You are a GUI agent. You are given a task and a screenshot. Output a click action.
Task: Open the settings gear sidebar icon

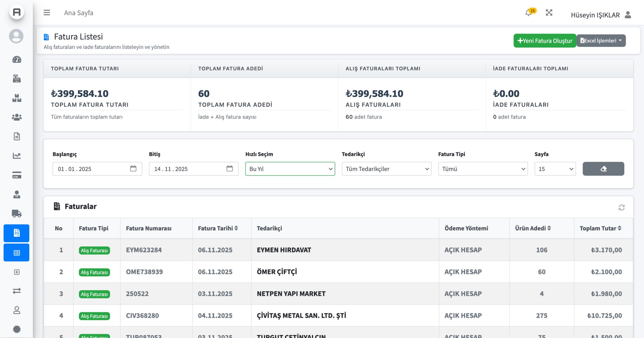point(17,329)
